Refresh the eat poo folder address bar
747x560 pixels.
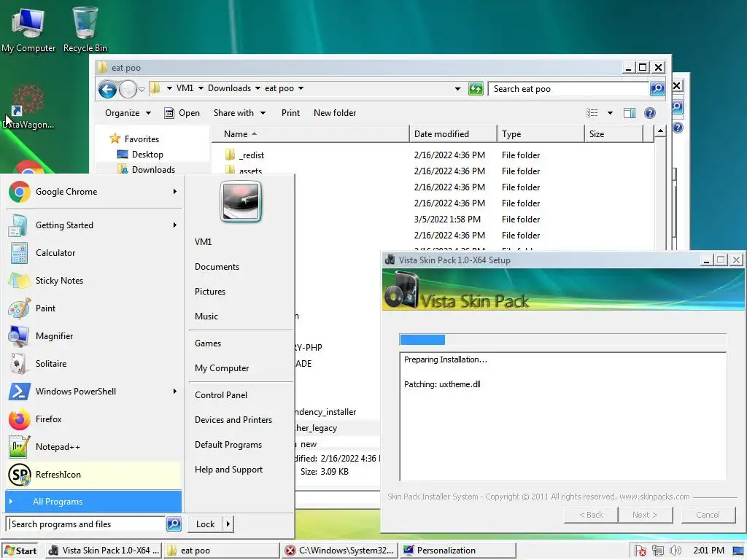coord(476,88)
